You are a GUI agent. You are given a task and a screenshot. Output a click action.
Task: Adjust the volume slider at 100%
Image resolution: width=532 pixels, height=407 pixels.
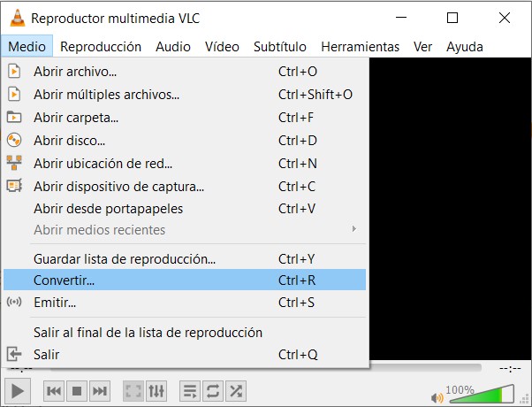(x=482, y=394)
